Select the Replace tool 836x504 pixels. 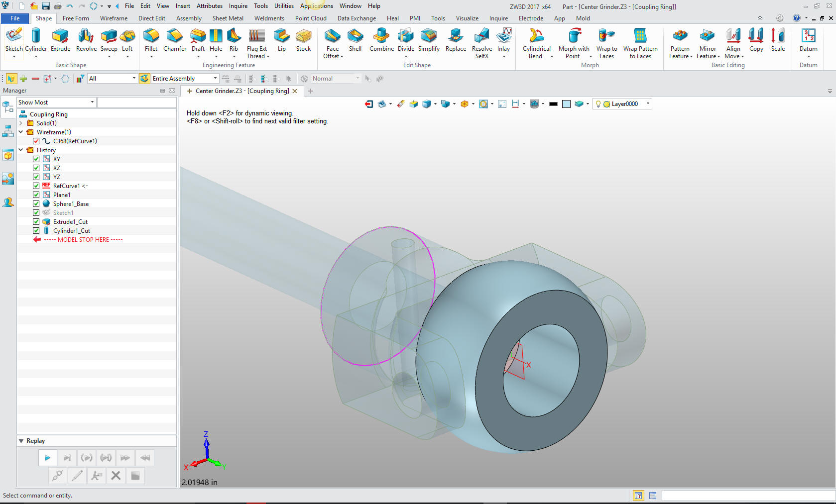coord(456,40)
